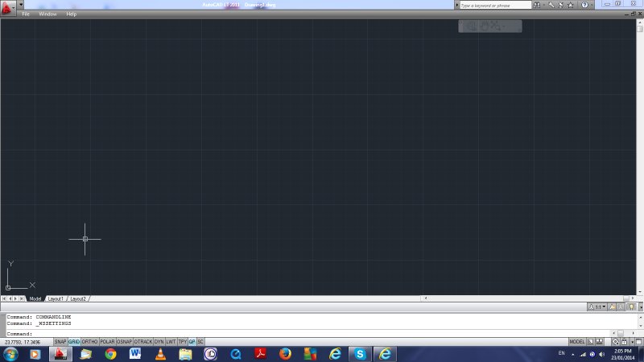Click the MODEL space button
The image size is (644, 362).
point(577,341)
